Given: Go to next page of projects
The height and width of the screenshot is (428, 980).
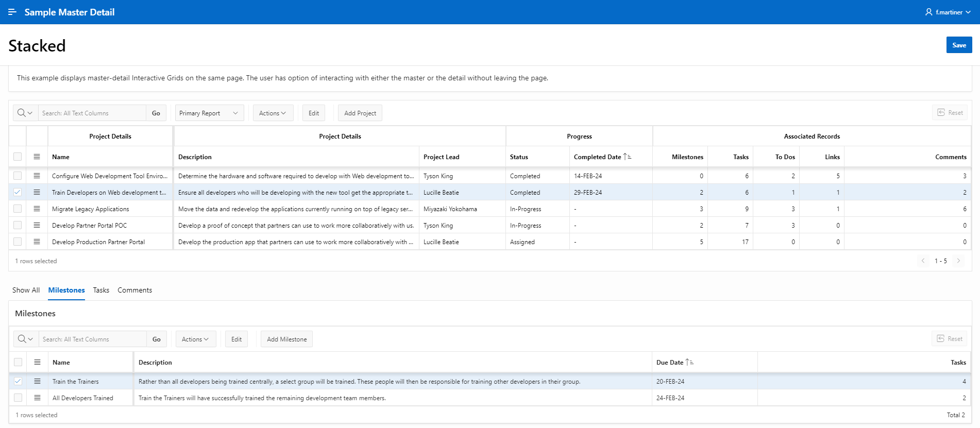Looking at the screenshot, I should point(958,261).
